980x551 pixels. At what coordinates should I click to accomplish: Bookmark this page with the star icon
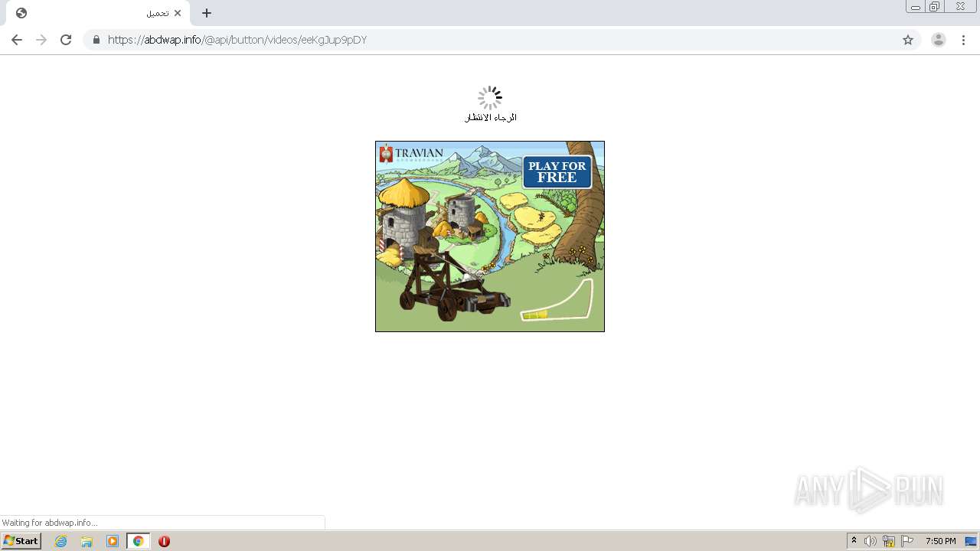[x=908, y=40]
